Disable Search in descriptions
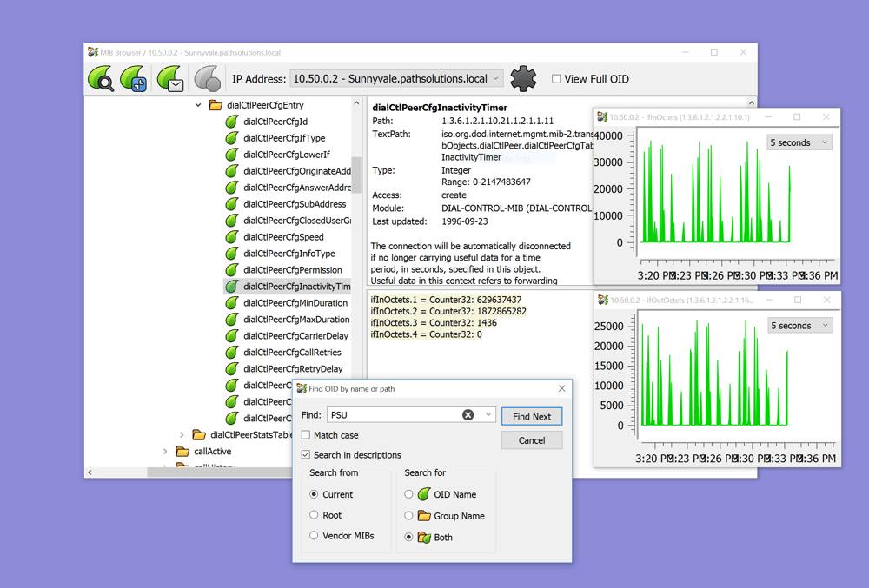 (x=306, y=454)
